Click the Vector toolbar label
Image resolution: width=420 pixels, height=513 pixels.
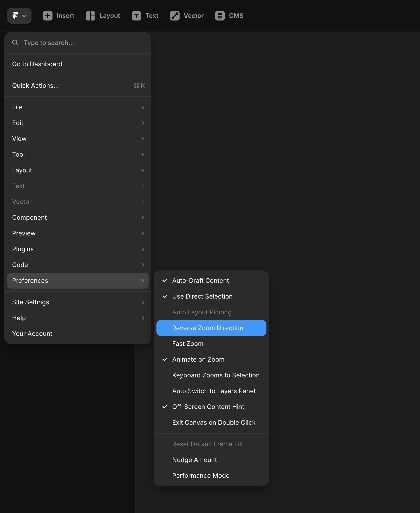click(194, 16)
